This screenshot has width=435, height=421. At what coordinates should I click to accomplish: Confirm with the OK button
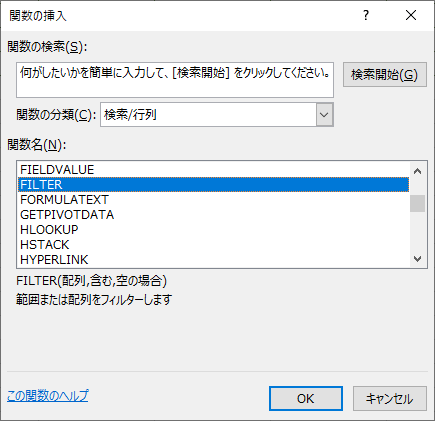[306, 399]
